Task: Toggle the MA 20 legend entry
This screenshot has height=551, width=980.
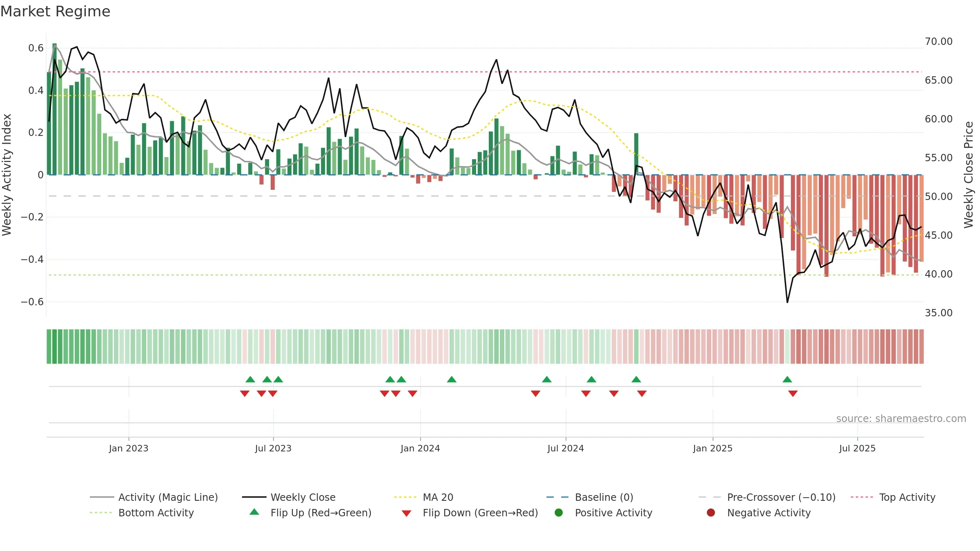Action: (x=423, y=497)
